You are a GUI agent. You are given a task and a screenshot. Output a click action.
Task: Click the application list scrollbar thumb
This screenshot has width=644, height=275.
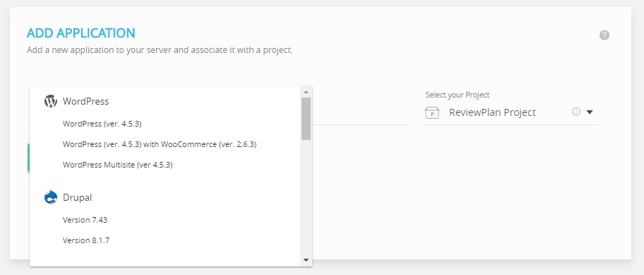[x=306, y=118]
